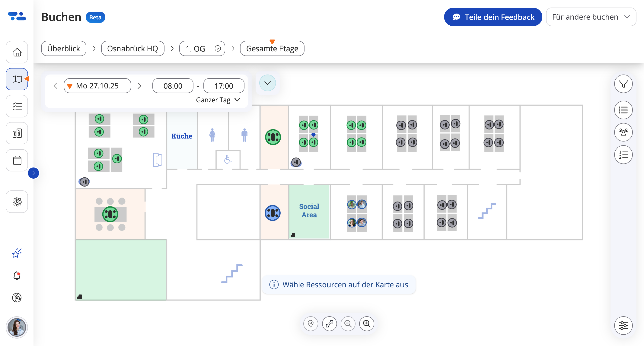Click the location pin map button
This screenshot has height=346, width=644.
[x=311, y=324]
